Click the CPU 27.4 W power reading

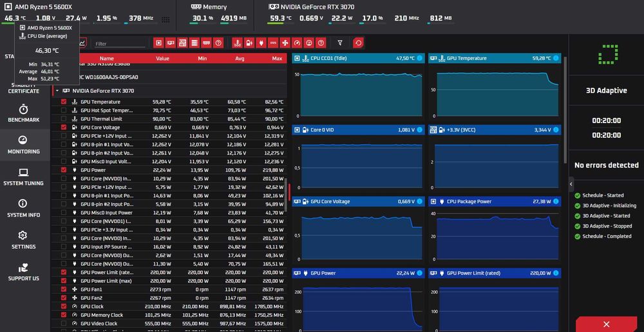76,18
